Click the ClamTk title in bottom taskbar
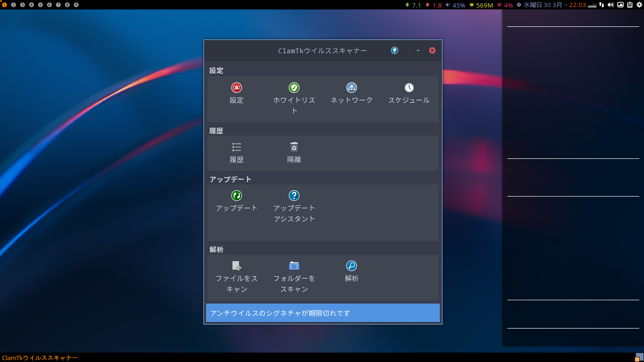 coord(40,358)
